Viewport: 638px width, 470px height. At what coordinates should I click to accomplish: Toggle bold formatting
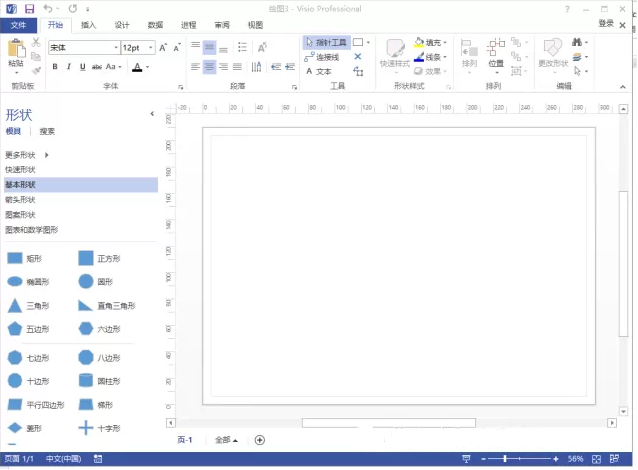click(54, 67)
